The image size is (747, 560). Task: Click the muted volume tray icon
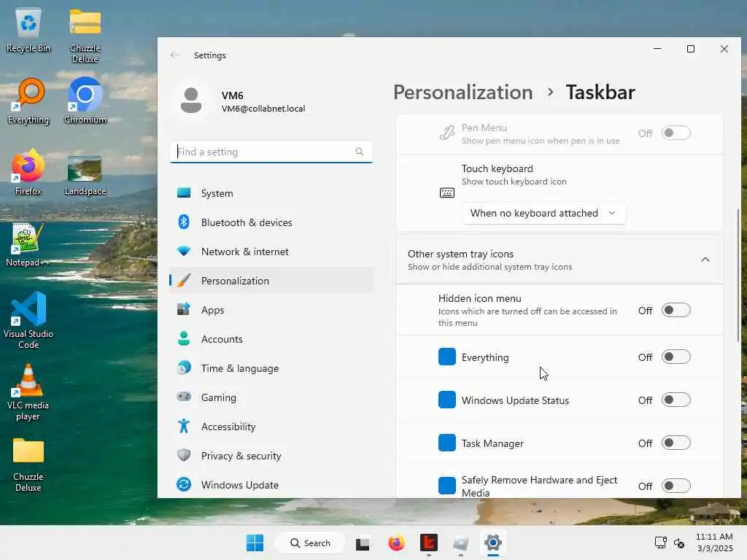[679, 542]
